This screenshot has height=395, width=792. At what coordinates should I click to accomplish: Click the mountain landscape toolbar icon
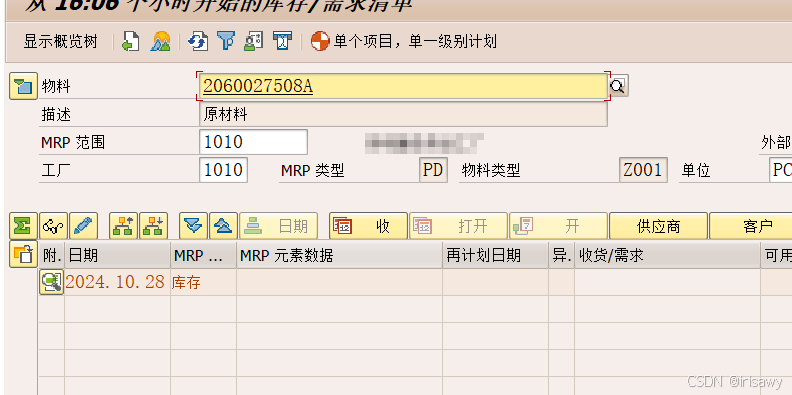(x=161, y=41)
